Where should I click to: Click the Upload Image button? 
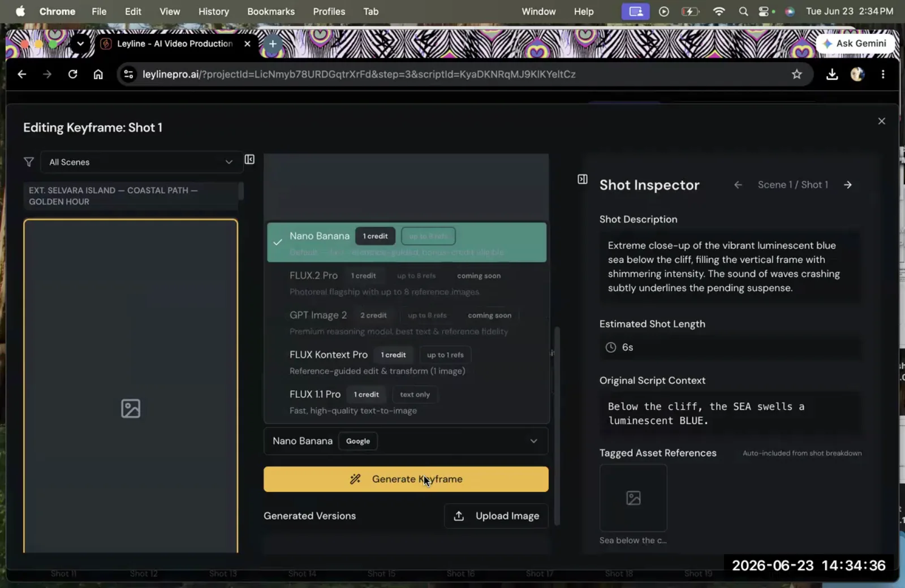(x=496, y=516)
